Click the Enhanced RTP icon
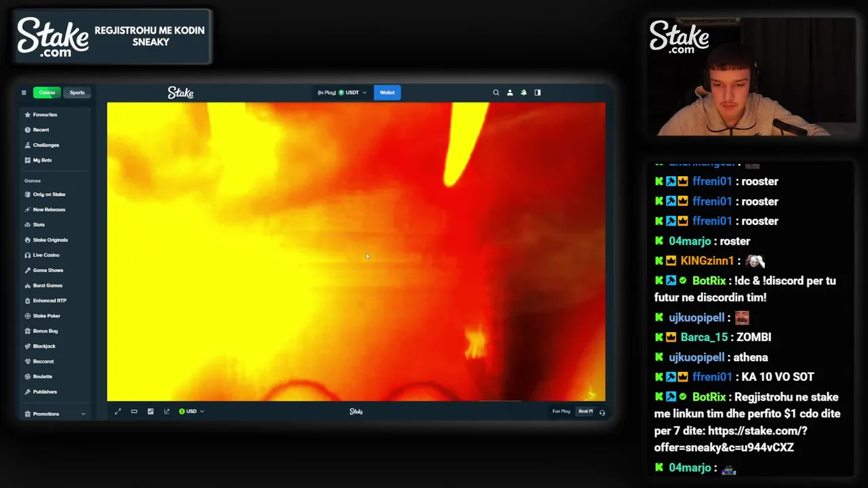Viewport: 868px width, 488px height. (28, 300)
